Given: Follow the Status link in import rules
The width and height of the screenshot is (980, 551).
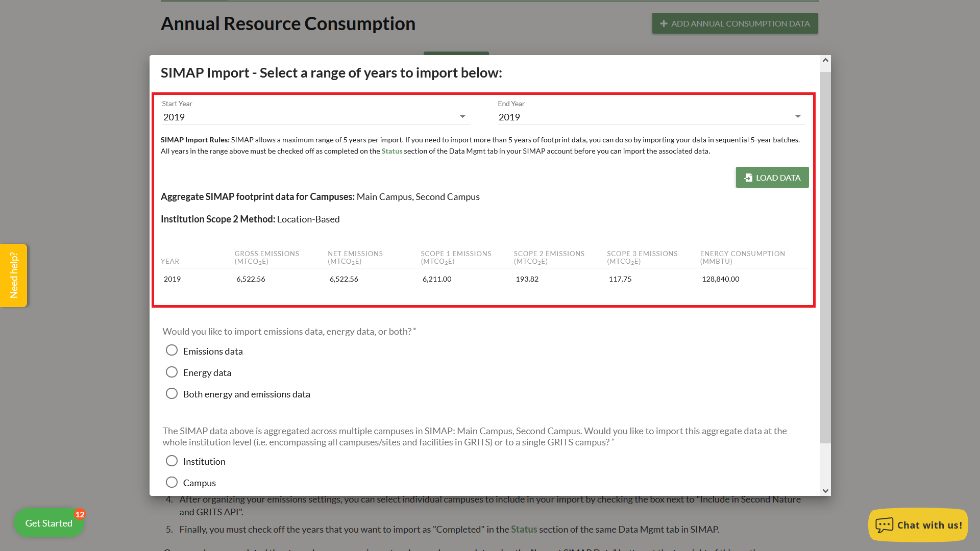Looking at the screenshot, I should (x=392, y=151).
